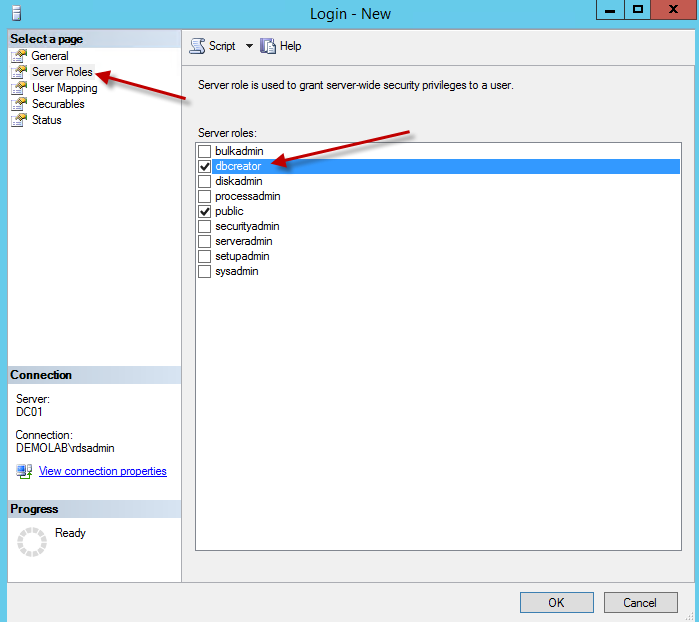Click the connection properties icon
Screen dimensions: 699x622
coord(24,471)
